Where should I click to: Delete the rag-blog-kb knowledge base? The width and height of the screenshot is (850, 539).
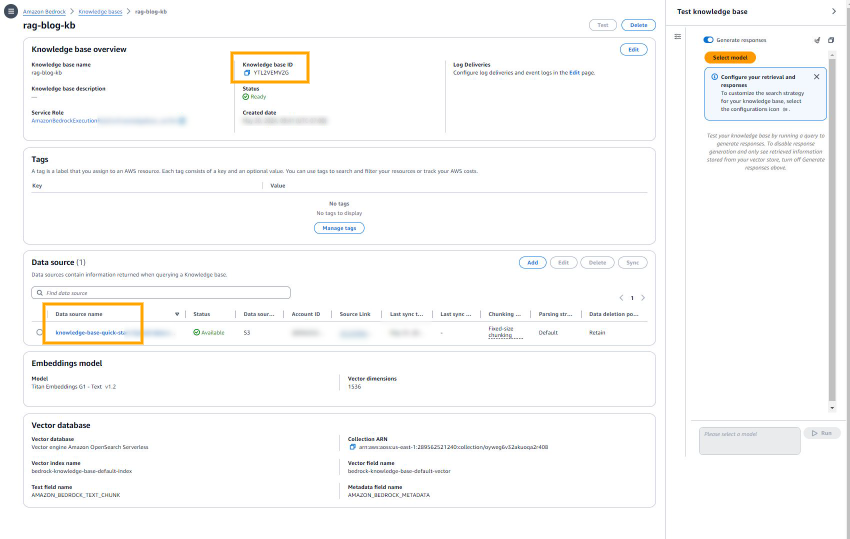(639, 25)
